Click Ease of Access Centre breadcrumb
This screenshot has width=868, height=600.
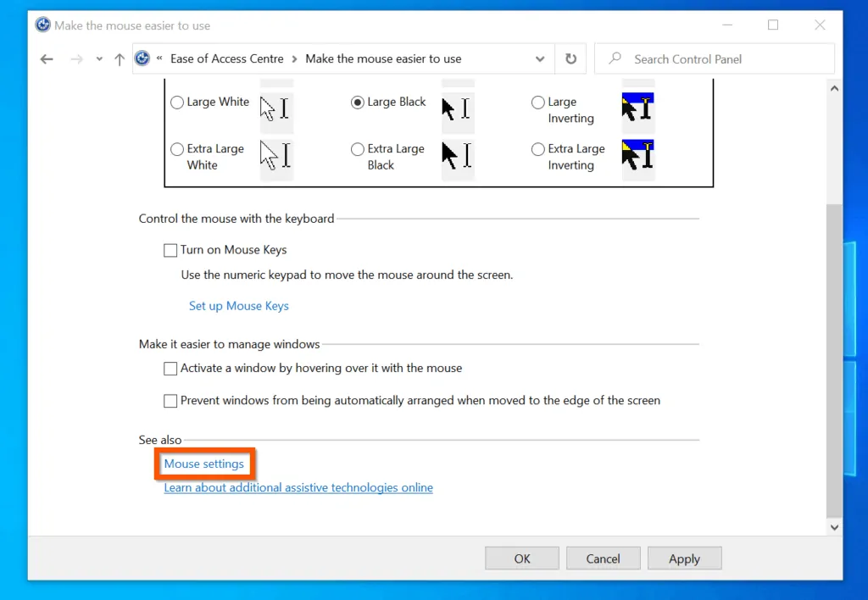[226, 59]
